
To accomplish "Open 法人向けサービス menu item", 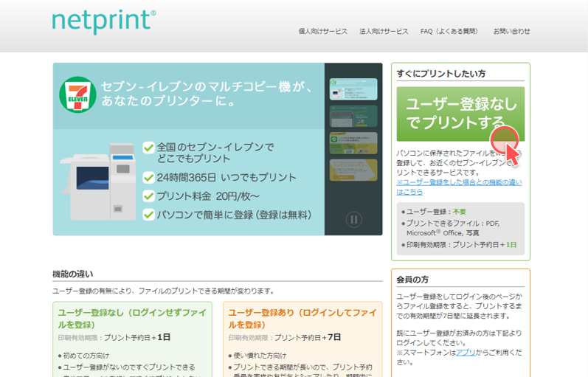I will coord(384,32).
